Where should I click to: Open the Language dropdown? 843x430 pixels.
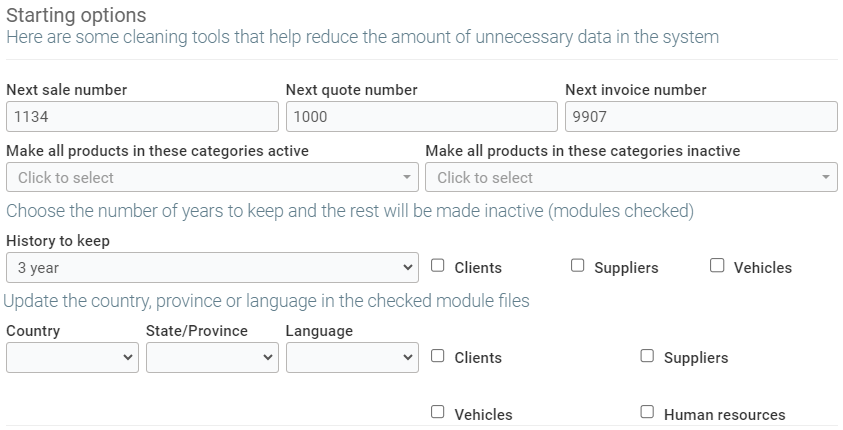coord(352,358)
